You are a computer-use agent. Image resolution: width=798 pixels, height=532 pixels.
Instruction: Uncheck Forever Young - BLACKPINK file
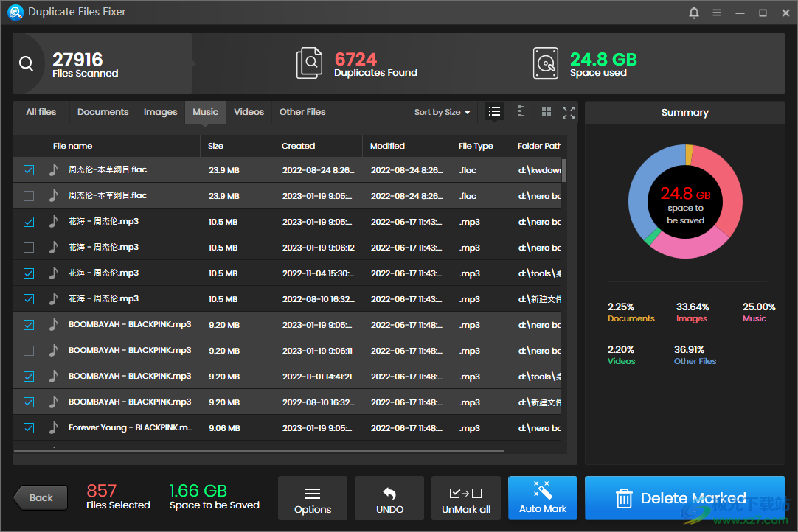tap(29, 428)
